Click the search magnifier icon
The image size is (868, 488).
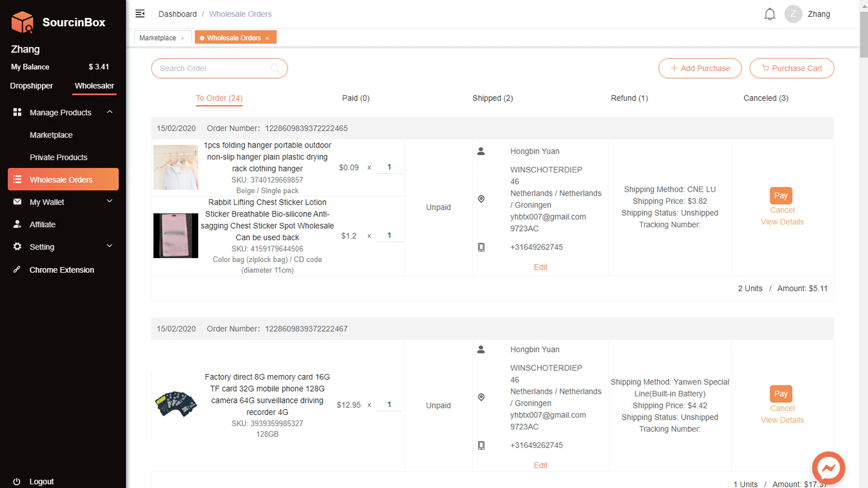pyautogui.click(x=275, y=68)
